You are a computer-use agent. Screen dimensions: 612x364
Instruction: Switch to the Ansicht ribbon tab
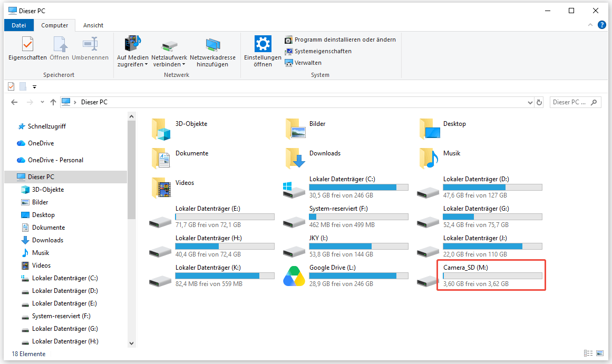93,25
